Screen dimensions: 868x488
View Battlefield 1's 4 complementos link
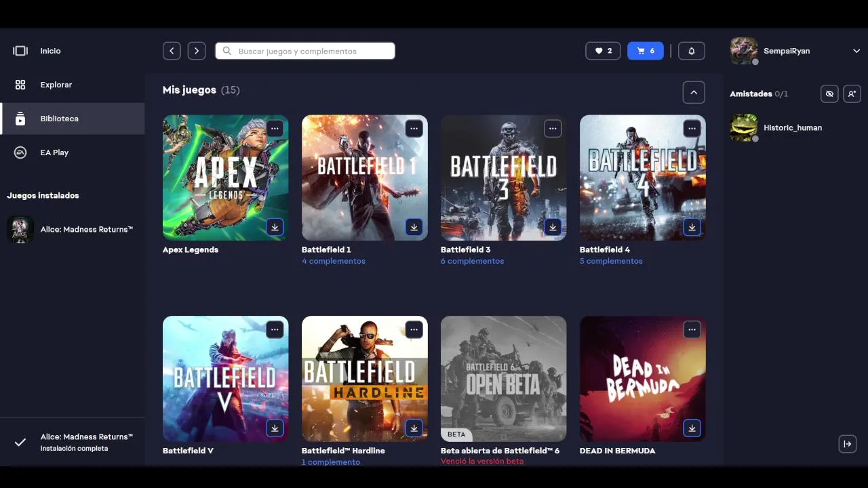point(334,261)
